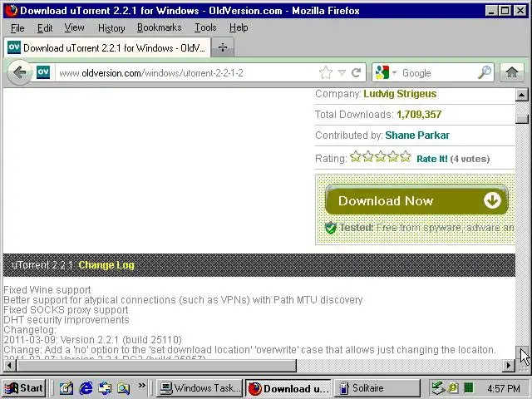532x399 pixels.
Task: Click into the Google search field
Action: 438,73
